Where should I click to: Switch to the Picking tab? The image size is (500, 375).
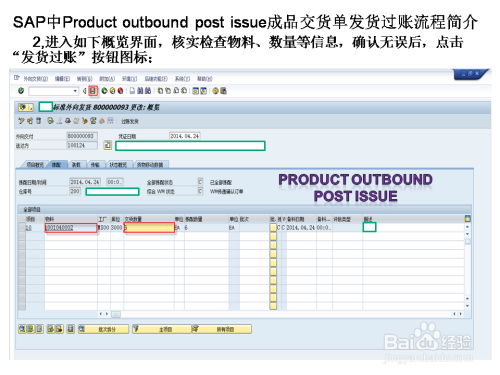coord(57,165)
